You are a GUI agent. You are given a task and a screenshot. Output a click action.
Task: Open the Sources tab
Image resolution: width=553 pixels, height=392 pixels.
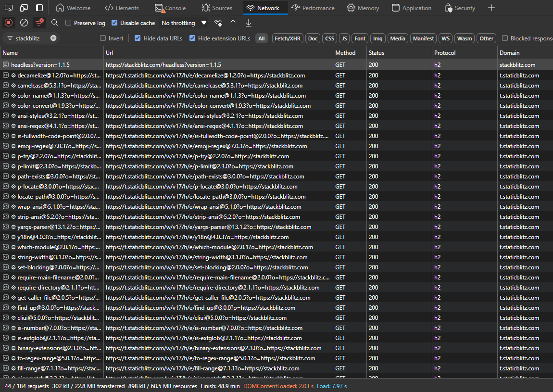pyautogui.click(x=216, y=8)
